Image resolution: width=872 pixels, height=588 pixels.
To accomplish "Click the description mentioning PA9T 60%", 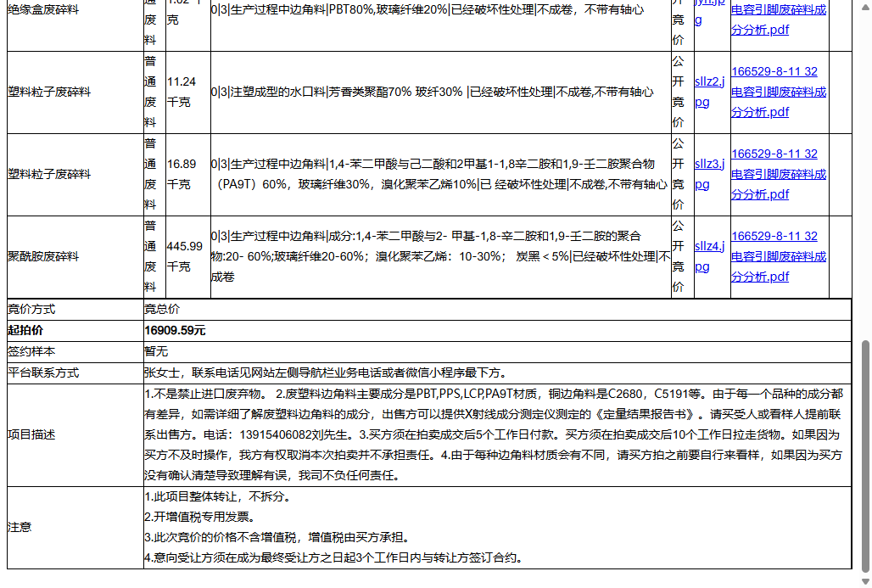I will pyautogui.click(x=439, y=174).
